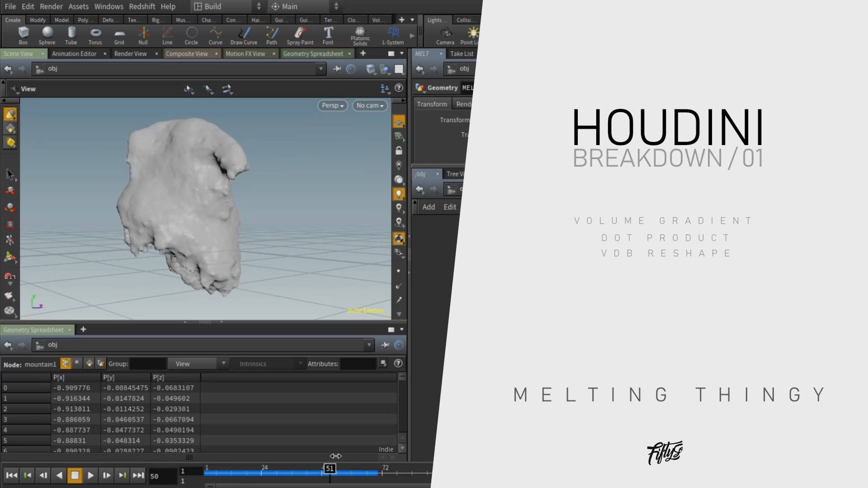Activate the selection arrow tool in viewport
Viewport: 868px width, 488px height.
[x=9, y=174]
